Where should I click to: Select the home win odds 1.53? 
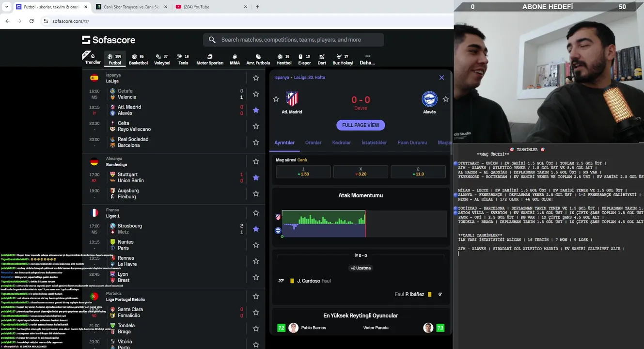(303, 172)
